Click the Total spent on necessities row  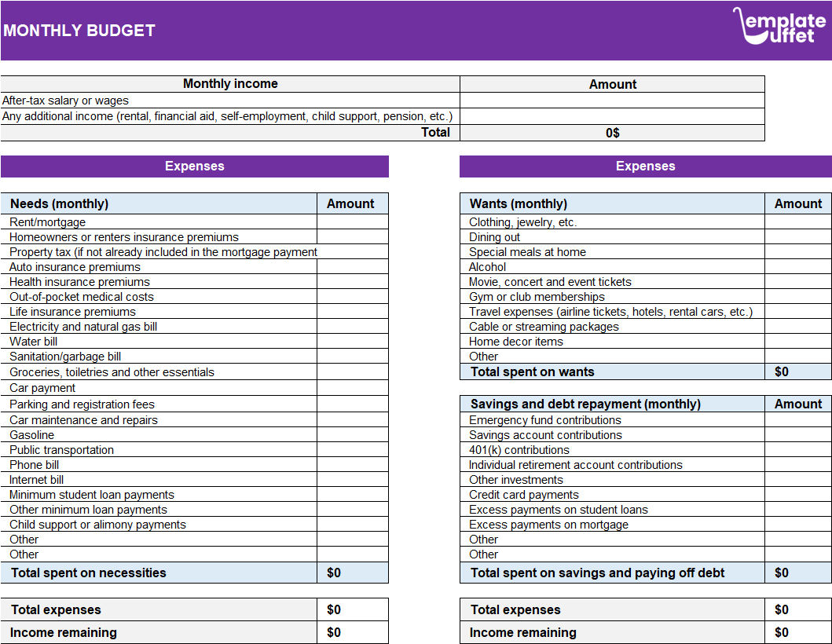[x=157, y=573]
